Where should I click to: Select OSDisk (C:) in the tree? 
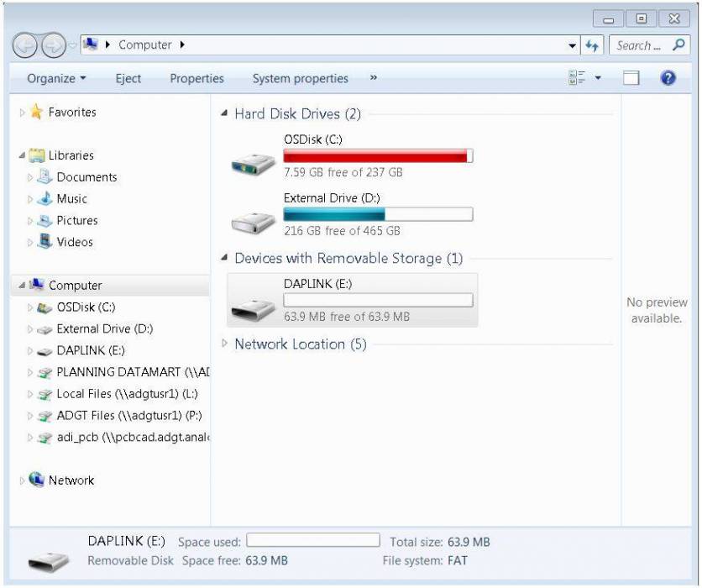[x=86, y=307]
